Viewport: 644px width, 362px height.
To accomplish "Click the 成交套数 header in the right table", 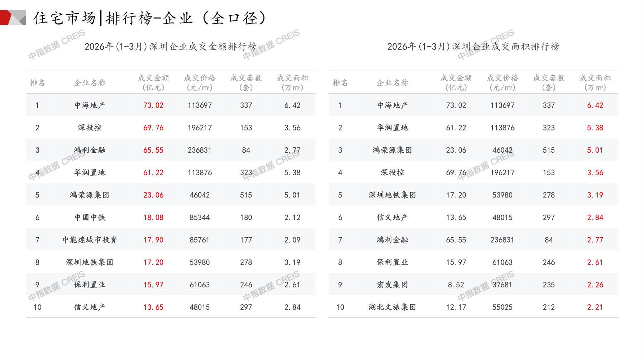I will [x=549, y=82].
